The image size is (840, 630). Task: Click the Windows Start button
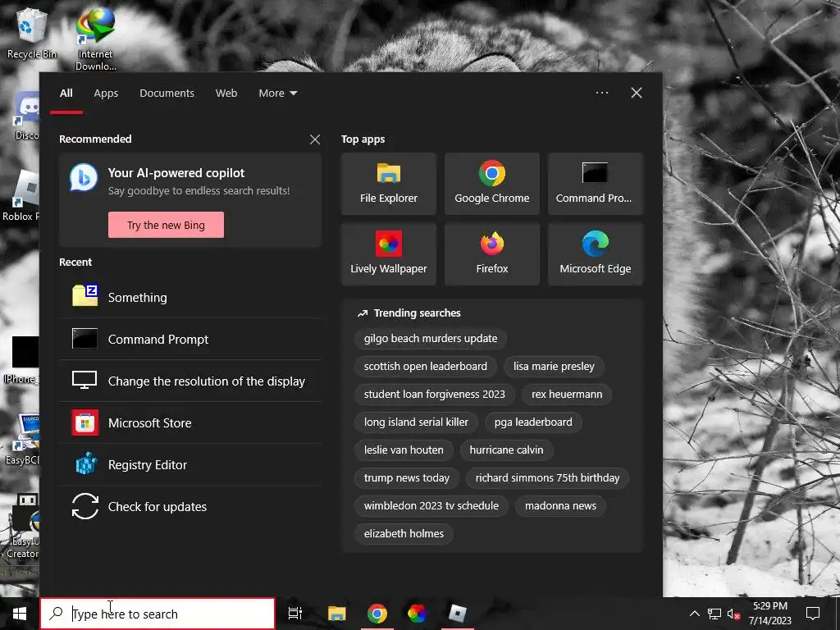pyautogui.click(x=20, y=614)
